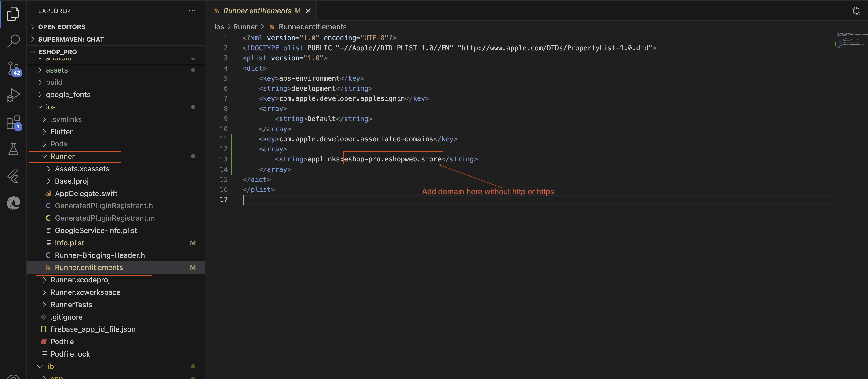This screenshot has height=379, width=868.
Task: Open GeneratedPluginRegistrant.m file
Action: click(116, 218)
